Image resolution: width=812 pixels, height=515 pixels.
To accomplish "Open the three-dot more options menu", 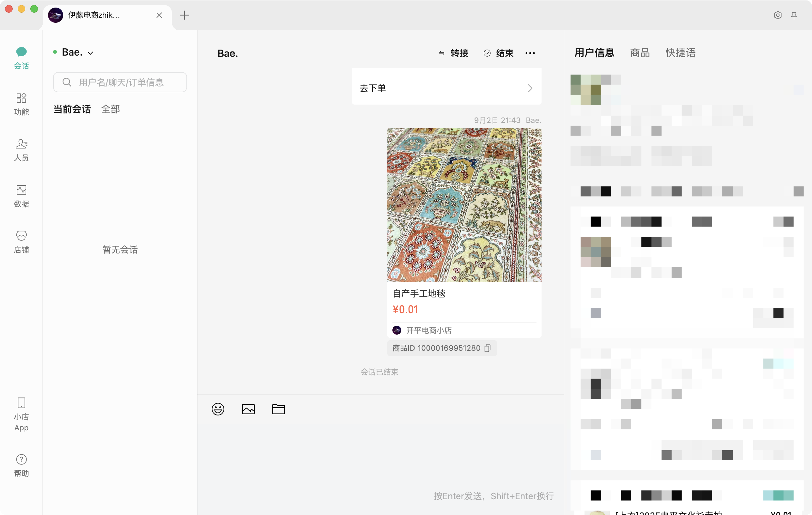I will (x=530, y=53).
